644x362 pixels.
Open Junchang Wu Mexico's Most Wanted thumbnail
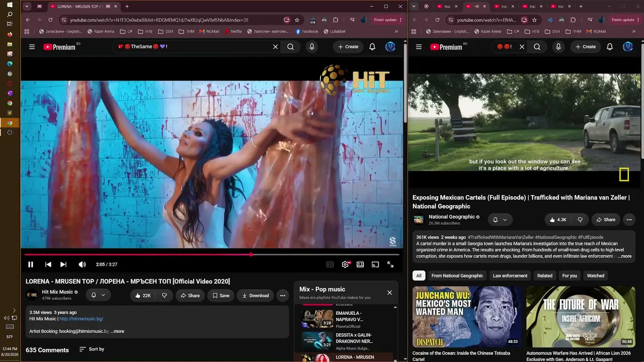pos(467,317)
